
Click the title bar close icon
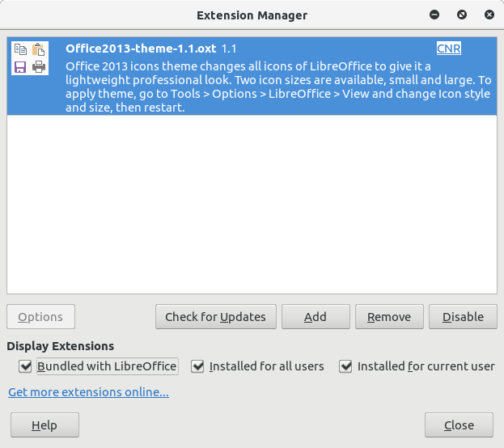coord(489,15)
